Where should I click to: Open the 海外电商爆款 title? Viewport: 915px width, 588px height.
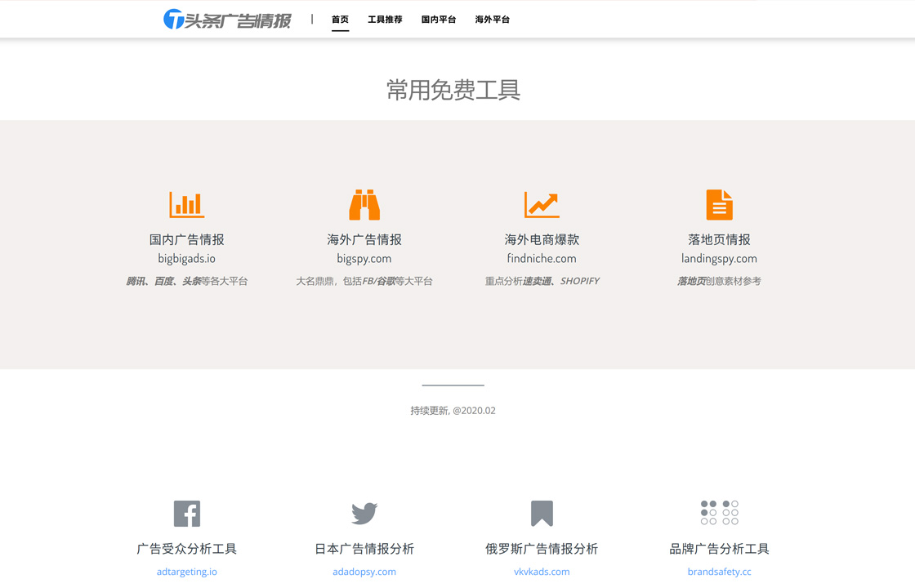click(x=542, y=239)
